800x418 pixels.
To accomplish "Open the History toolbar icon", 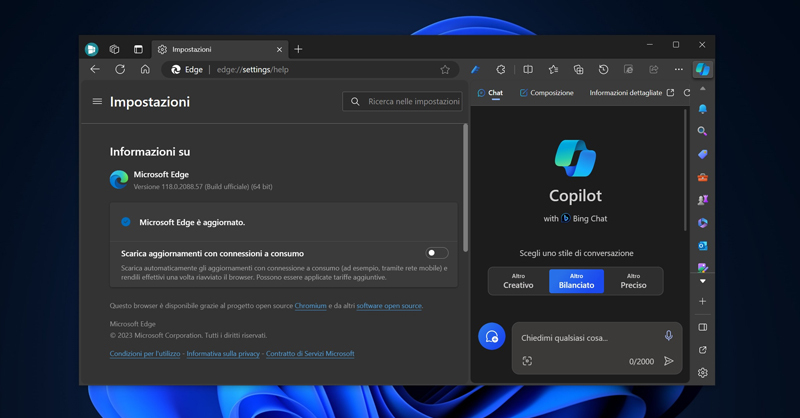I will (x=603, y=69).
